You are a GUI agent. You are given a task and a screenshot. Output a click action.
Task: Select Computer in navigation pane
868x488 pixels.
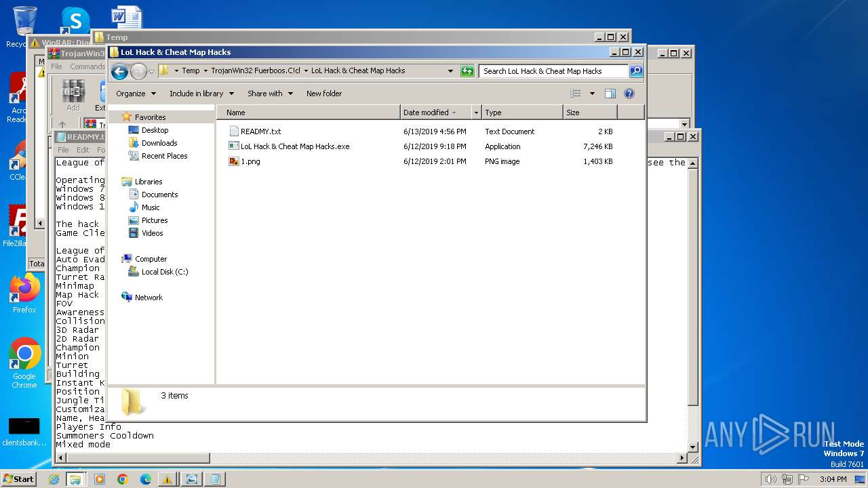151,259
